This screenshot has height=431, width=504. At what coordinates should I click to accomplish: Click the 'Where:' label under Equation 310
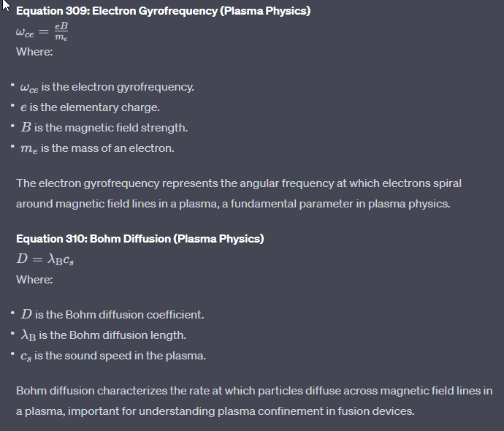(34, 280)
